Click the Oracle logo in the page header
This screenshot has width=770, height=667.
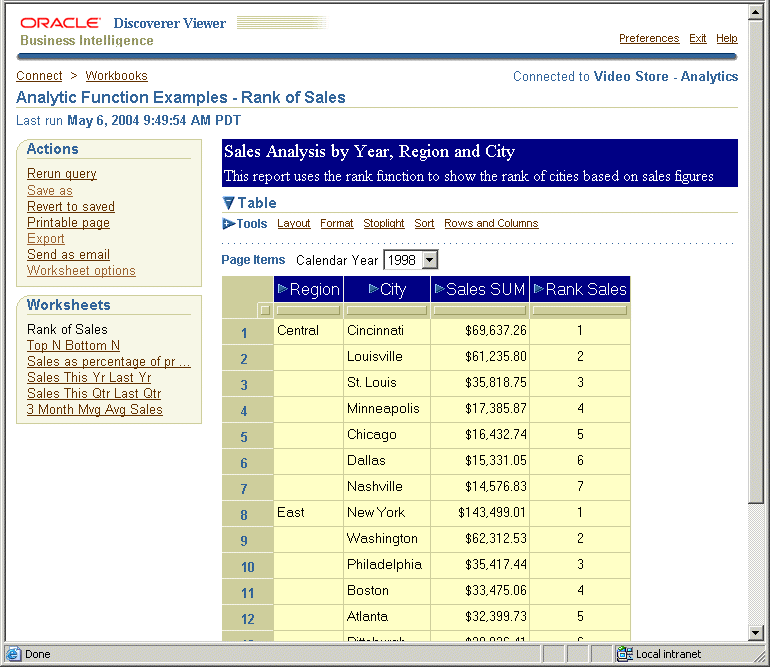coord(60,22)
